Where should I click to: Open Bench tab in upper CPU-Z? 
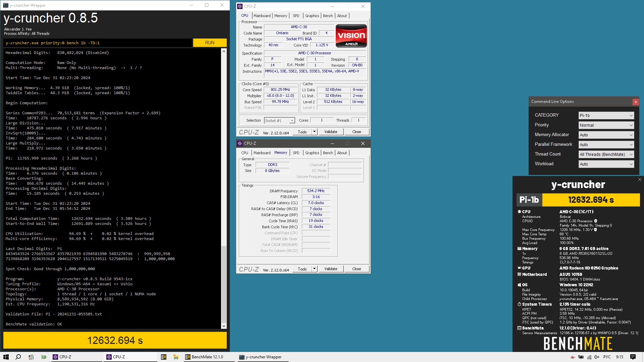328,16
